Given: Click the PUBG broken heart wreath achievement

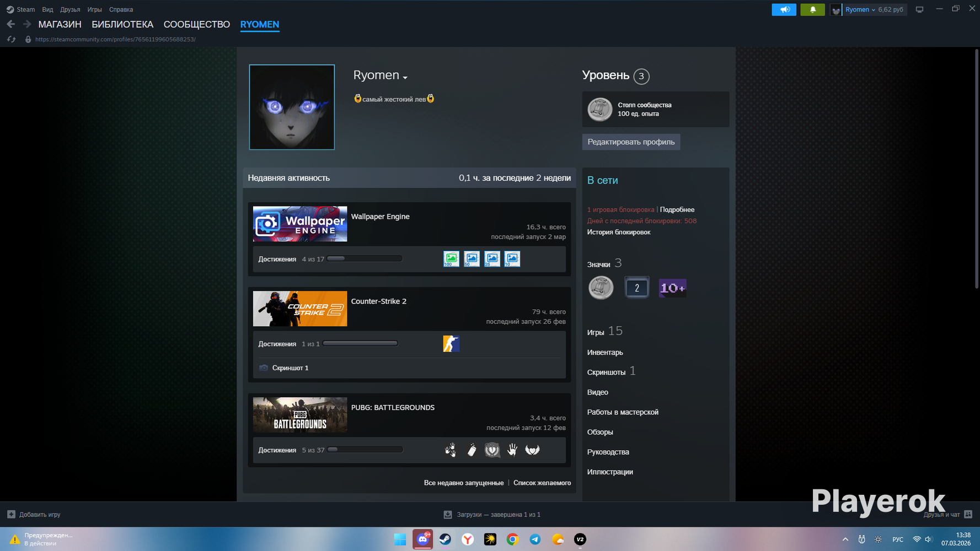Looking at the screenshot, I should click(492, 450).
